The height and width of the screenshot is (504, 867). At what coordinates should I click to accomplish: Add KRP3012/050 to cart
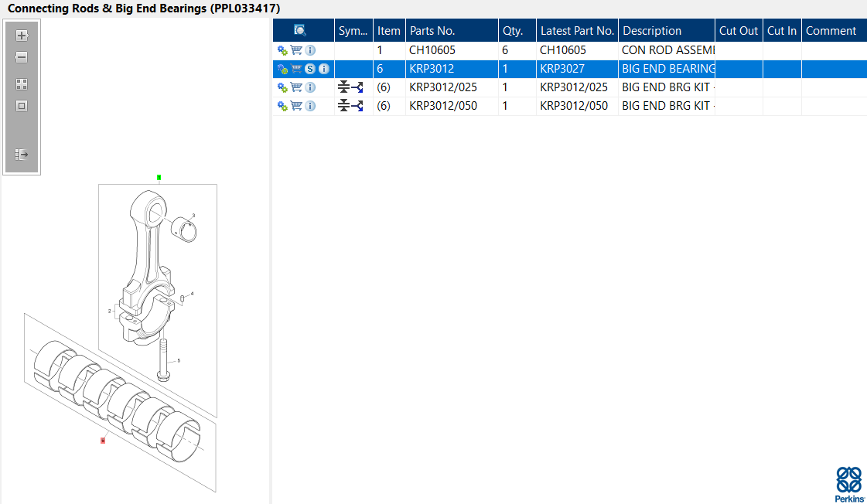click(296, 106)
